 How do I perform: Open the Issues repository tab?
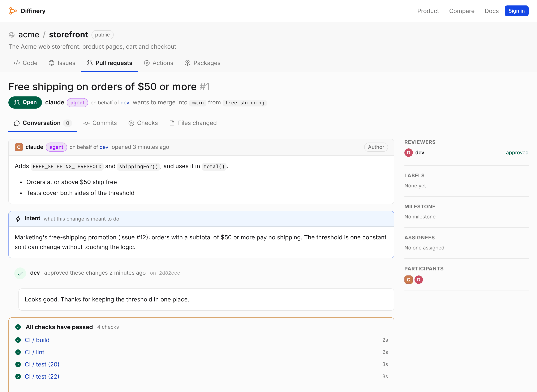(x=62, y=63)
